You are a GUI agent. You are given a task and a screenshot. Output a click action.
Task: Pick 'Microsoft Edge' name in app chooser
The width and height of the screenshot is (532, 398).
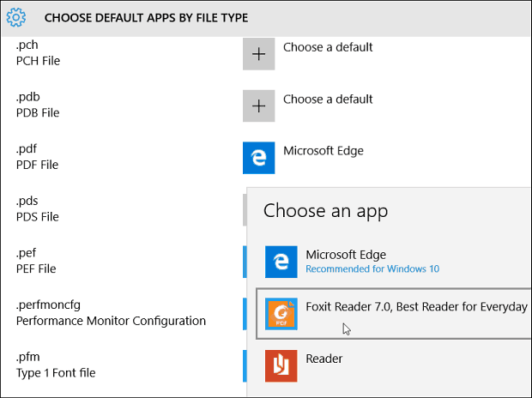[x=346, y=255]
